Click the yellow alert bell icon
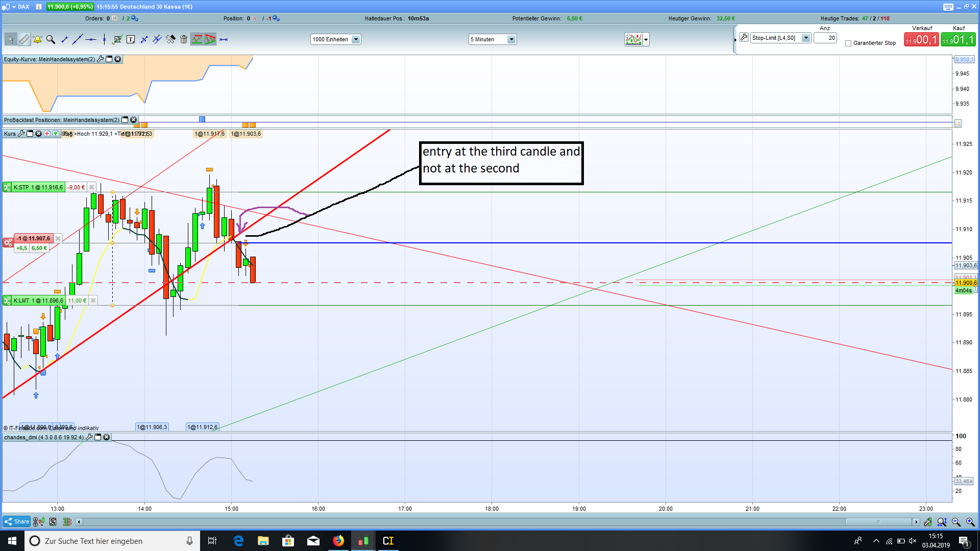980x551 pixels. (x=37, y=39)
